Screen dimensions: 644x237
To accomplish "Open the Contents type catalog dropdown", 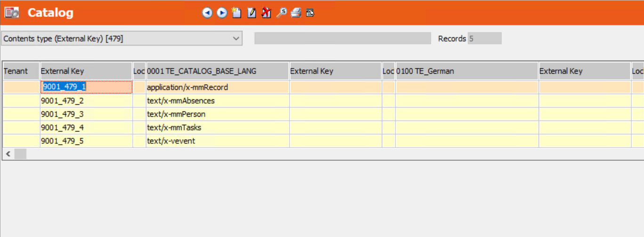I will point(121,39).
